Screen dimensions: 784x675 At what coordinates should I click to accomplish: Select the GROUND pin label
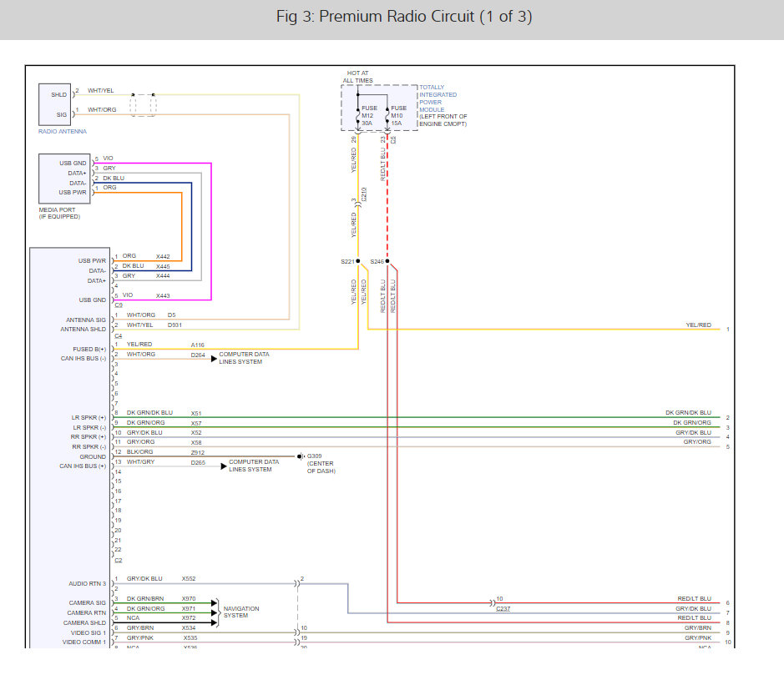tap(93, 456)
